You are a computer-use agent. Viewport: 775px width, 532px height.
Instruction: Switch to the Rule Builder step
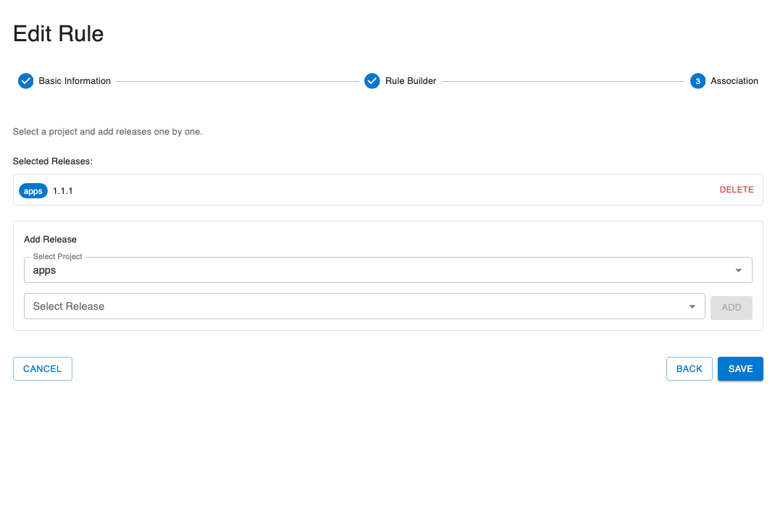point(409,81)
